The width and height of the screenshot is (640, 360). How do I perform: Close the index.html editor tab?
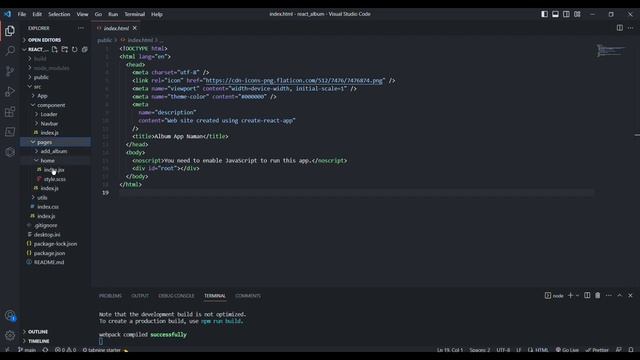point(135,28)
